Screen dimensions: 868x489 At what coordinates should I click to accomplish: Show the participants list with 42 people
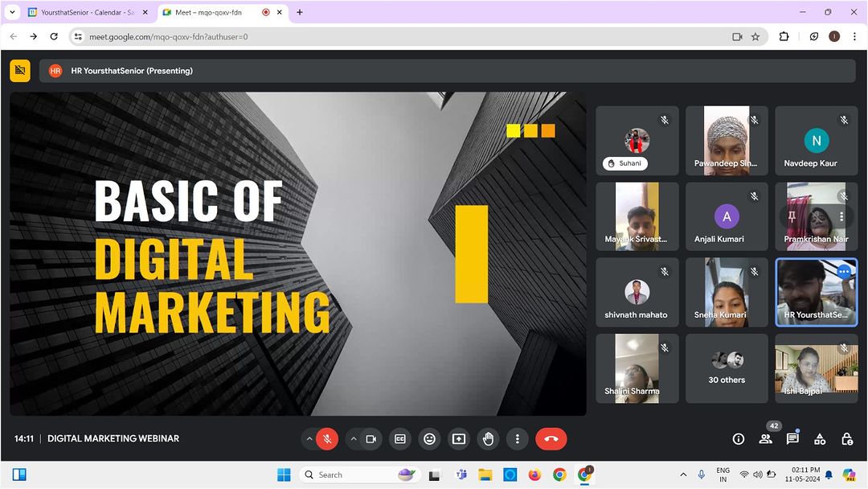pyautogui.click(x=765, y=439)
